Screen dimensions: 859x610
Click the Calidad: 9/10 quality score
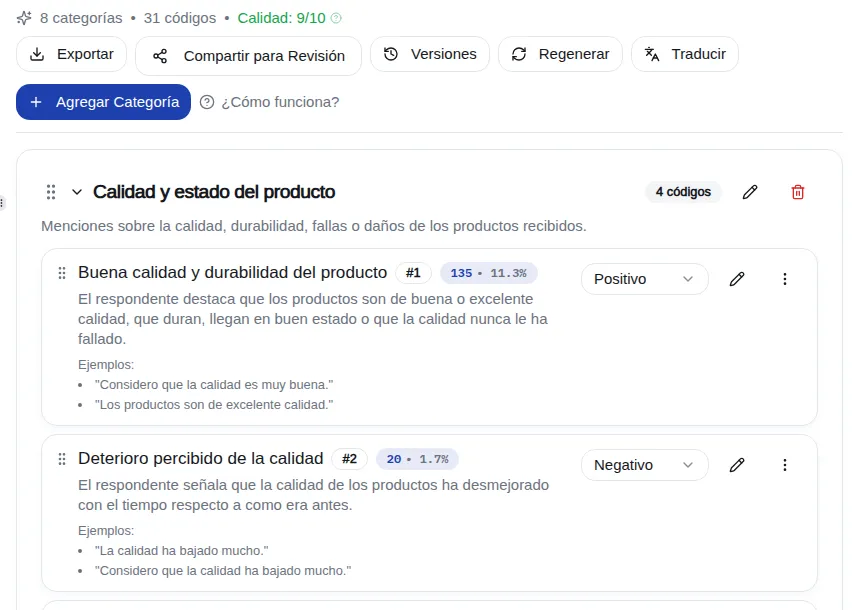(281, 18)
